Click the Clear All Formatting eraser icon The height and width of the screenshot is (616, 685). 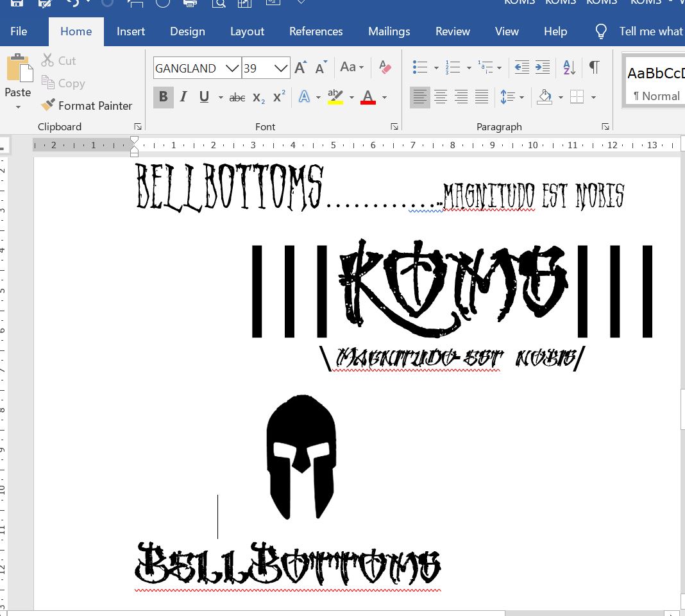pos(385,67)
